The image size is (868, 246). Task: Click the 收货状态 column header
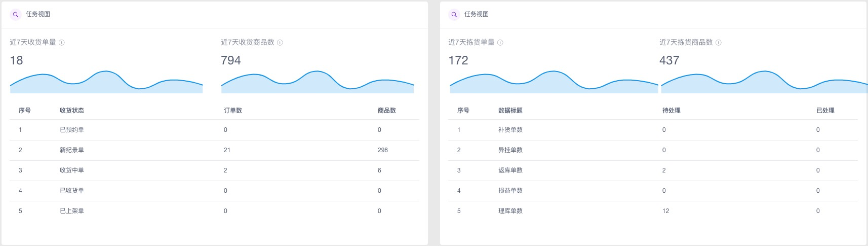[72, 110]
